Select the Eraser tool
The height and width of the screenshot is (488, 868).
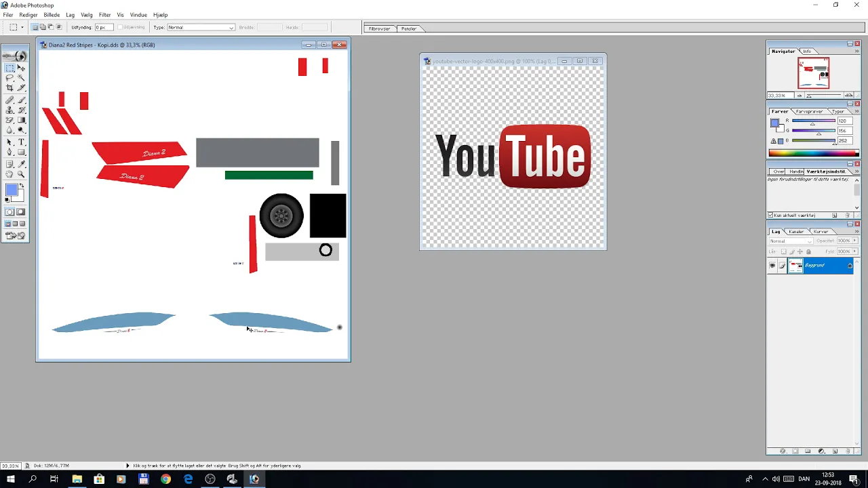[x=9, y=120]
